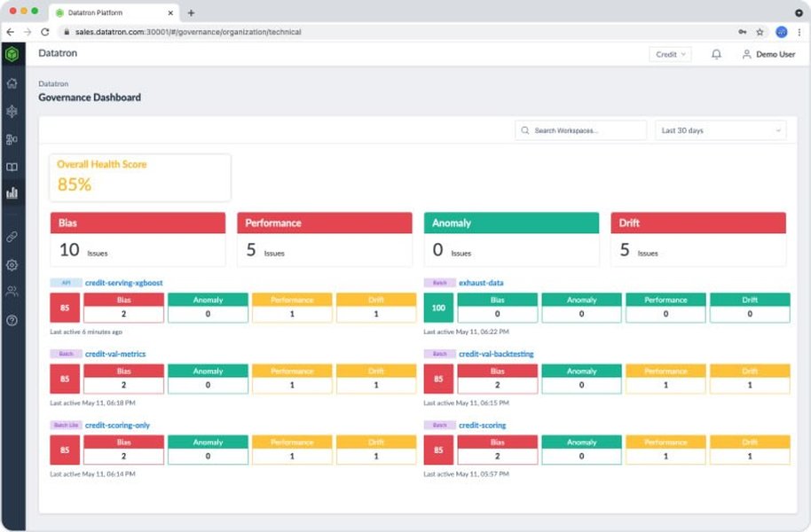811x532 pixels.
Task: Open the credit-val-backtesting workspace link
Action: pos(496,354)
